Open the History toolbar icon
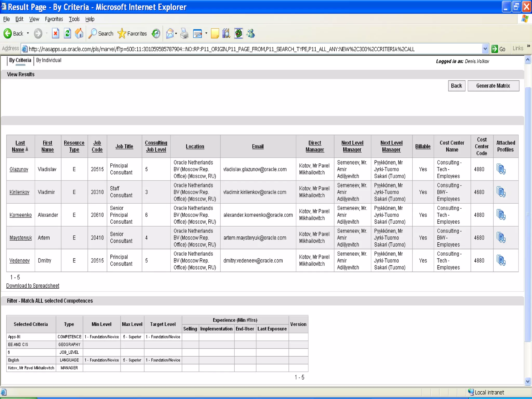This screenshot has height=399, width=532. (x=156, y=34)
